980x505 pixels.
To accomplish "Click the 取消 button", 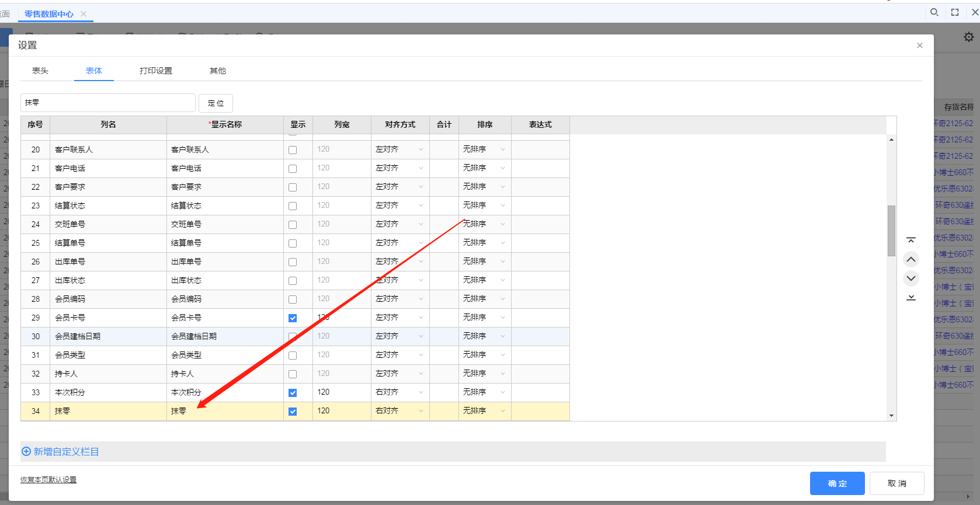I will (x=897, y=483).
